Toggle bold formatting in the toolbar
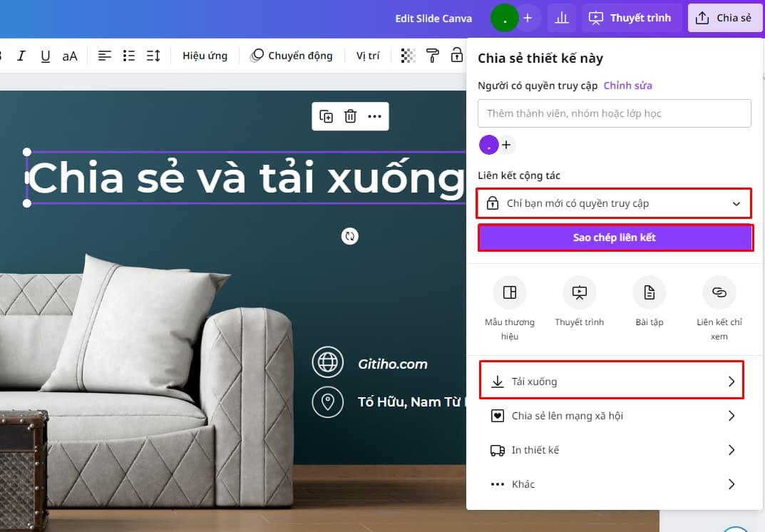Image resolution: width=765 pixels, height=532 pixels. pyautogui.click(x=3, y=55)
